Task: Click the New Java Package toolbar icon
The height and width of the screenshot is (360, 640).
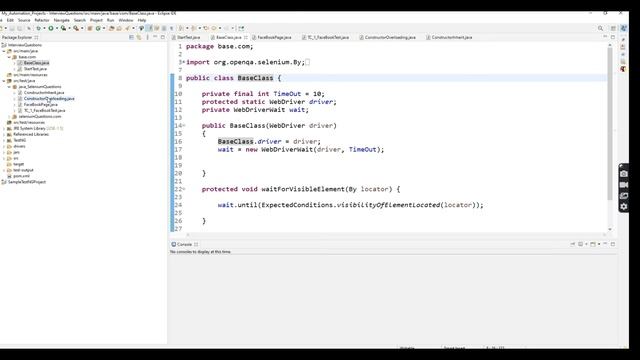Action: tap(89, 28)
